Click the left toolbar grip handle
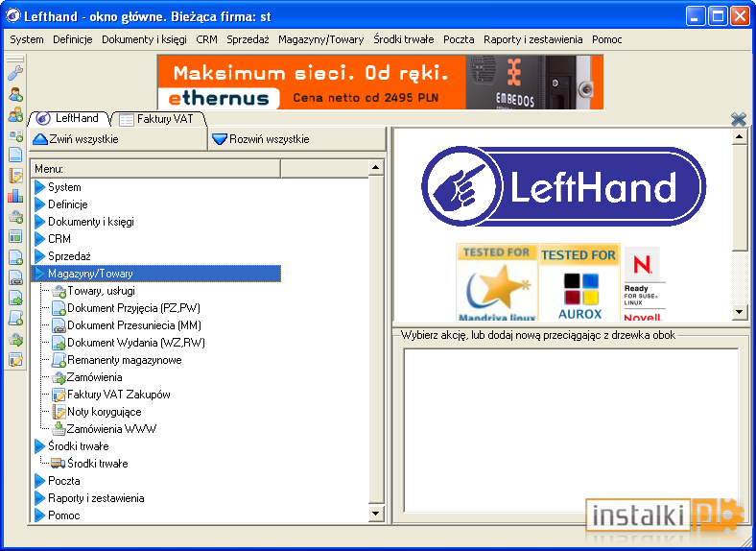 (x=15, y=60)
